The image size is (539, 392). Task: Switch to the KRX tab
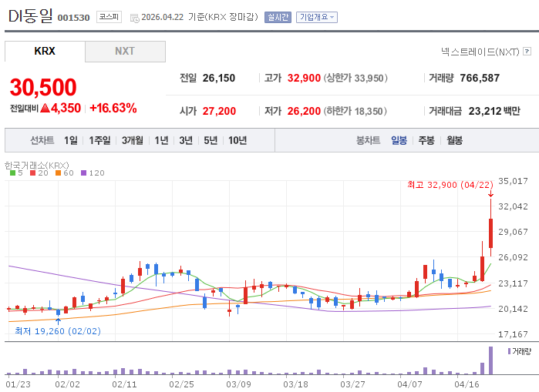pyautogui.click(x=45, y=51)
